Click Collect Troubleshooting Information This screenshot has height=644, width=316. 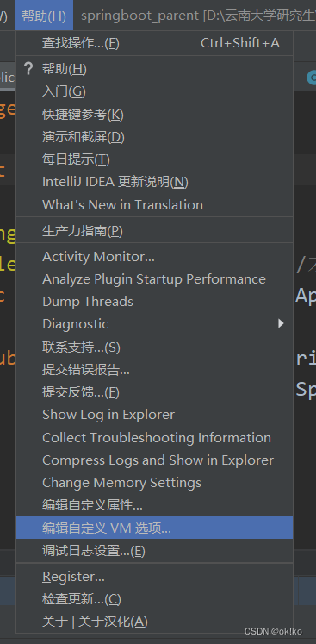pyautogui.click(x=154, y=438)
